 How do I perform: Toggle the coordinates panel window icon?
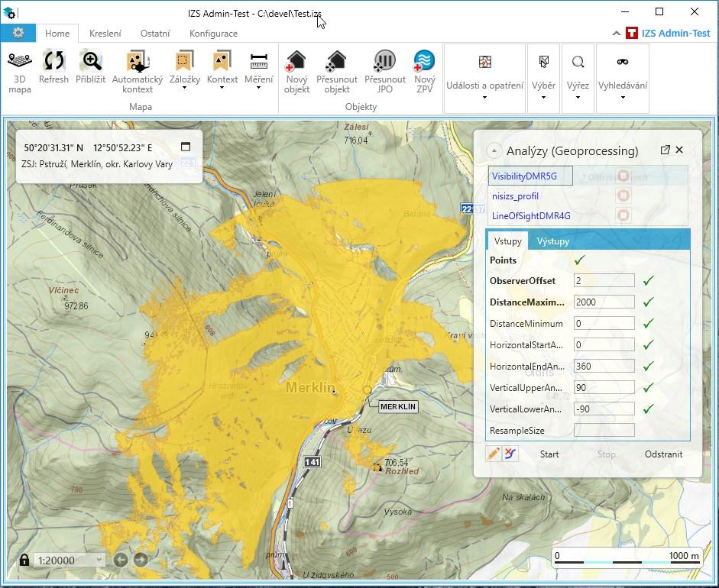point(186,147)
